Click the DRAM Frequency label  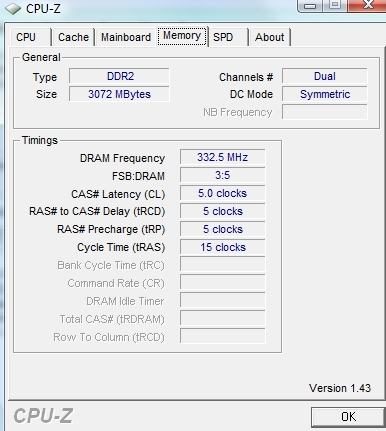click(x=122, y=158)
